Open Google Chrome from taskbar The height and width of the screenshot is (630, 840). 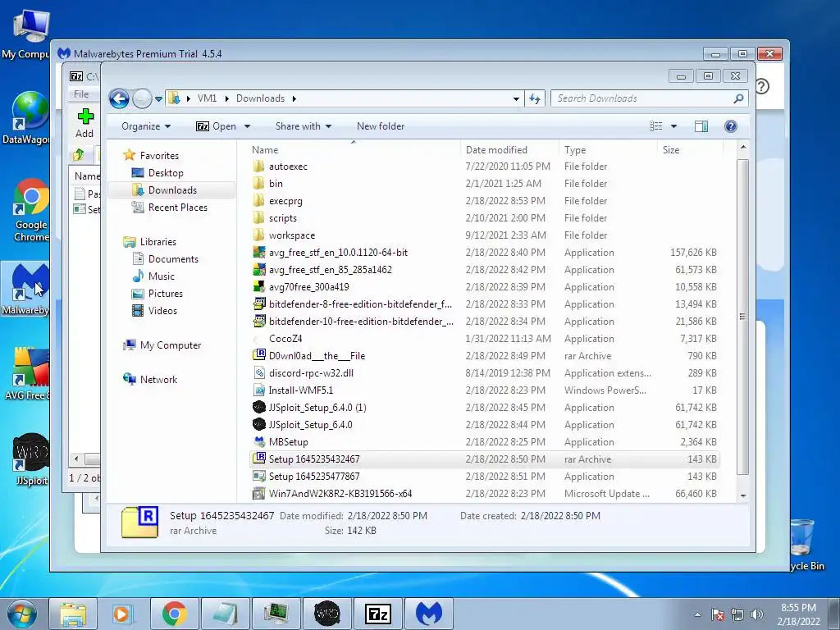coord(174,614)
